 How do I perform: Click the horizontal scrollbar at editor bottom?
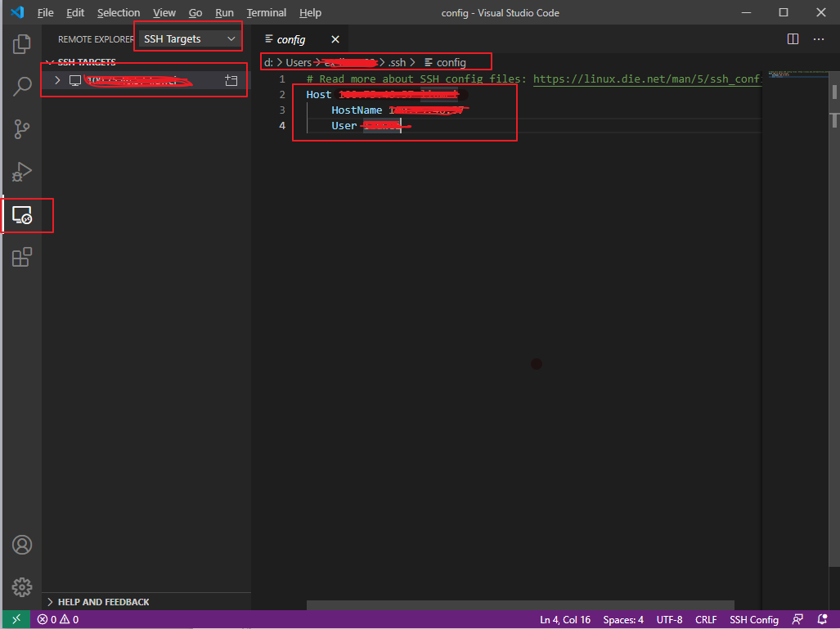520,605
